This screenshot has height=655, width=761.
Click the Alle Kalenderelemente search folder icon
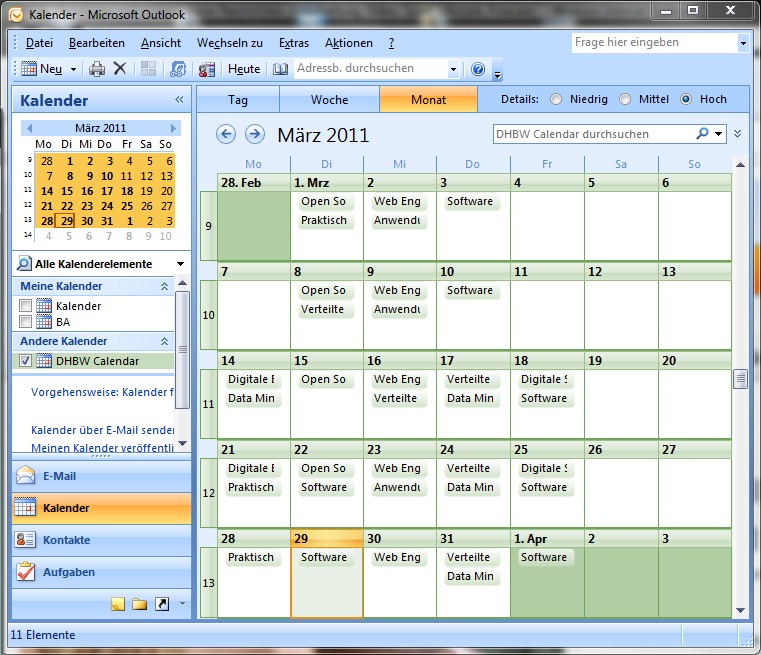click(23, 263)
